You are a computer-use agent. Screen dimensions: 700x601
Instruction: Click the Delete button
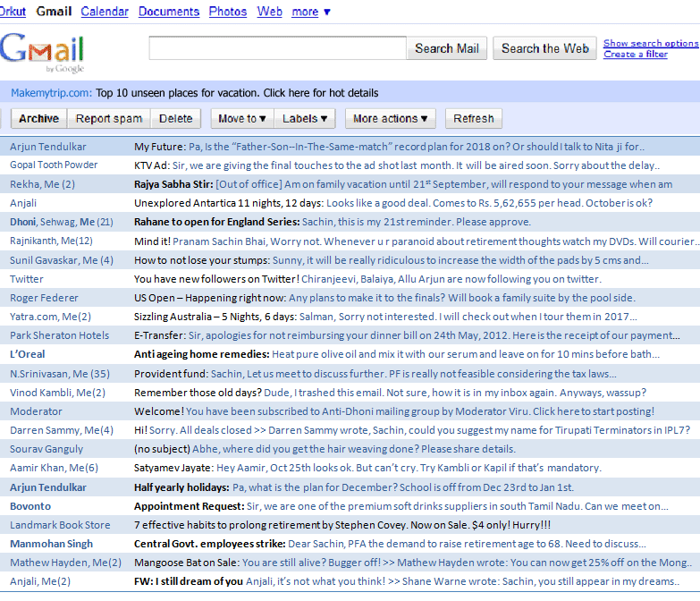point(175,118)
